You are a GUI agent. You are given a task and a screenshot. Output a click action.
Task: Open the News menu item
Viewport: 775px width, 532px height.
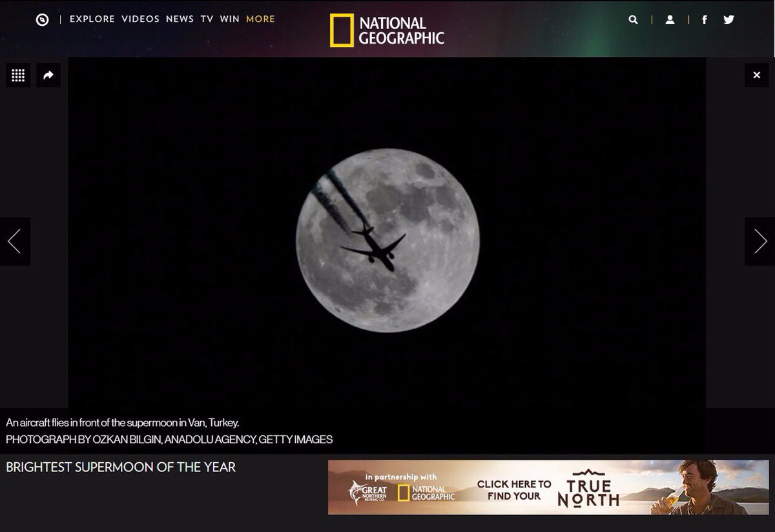180,19
